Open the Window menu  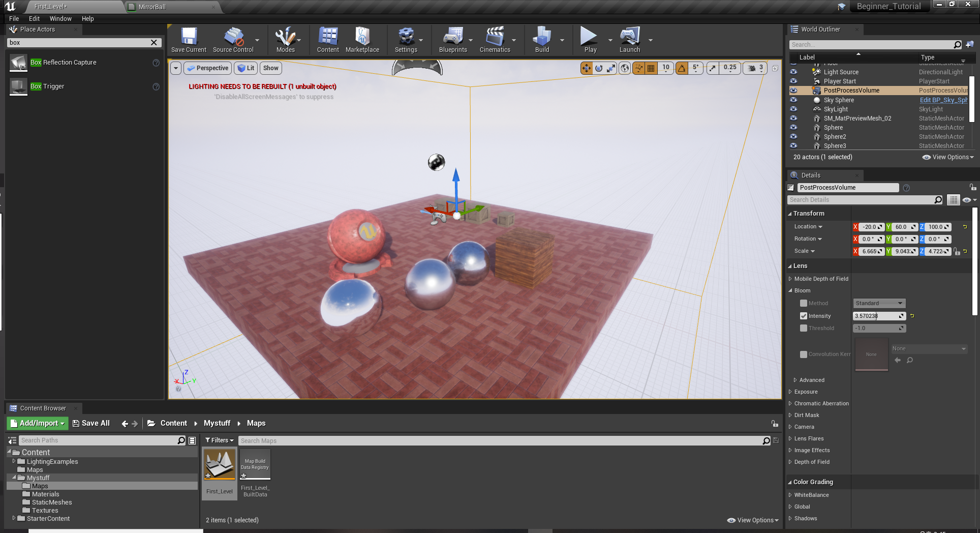60,18
